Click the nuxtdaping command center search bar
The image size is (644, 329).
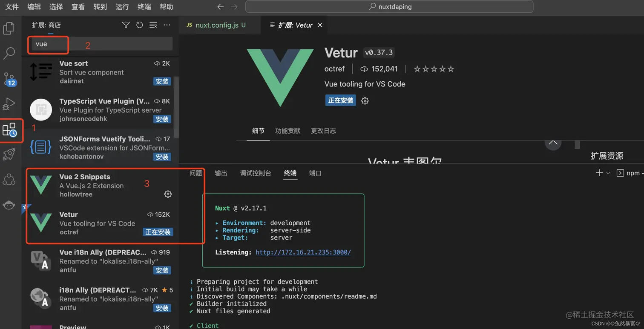389,7
